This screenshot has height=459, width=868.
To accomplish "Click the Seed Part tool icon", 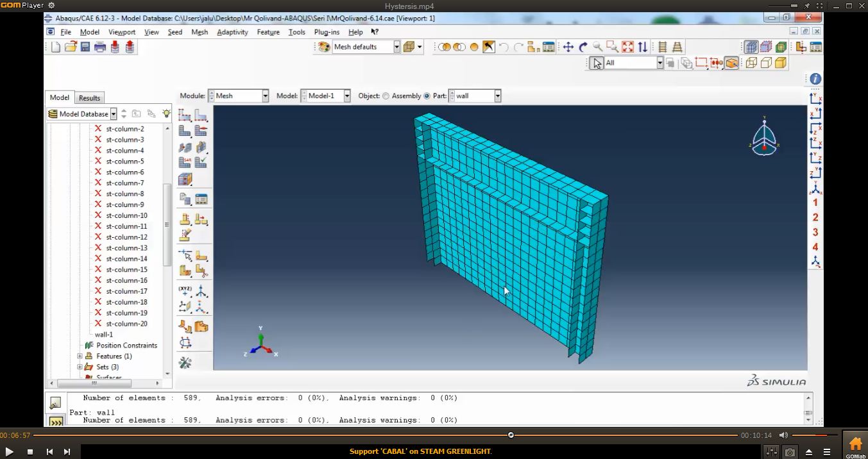I will click(x=185, y=115).
